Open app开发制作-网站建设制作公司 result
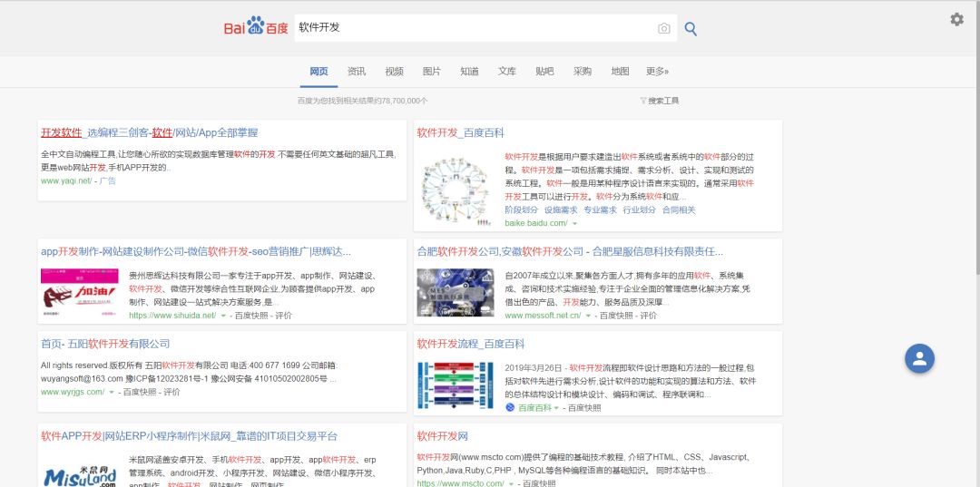 [196, 251]
